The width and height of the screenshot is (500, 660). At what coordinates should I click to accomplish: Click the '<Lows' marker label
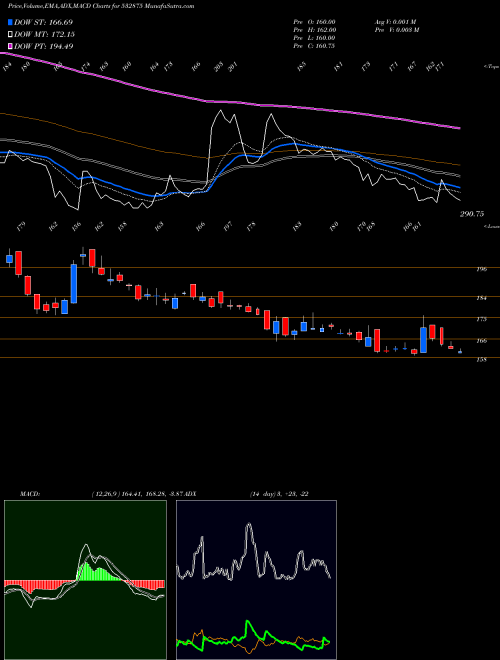pyautogui.click(x=491, y=226)
